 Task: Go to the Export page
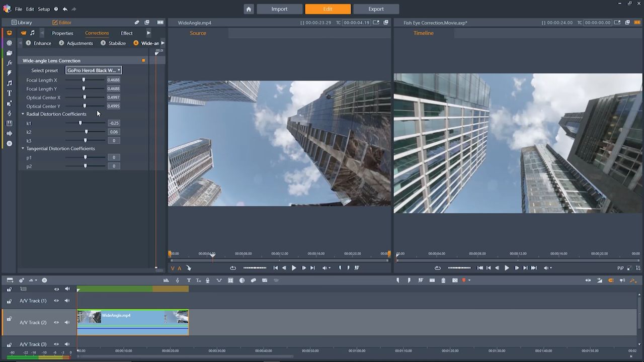(x=376, y=9)
